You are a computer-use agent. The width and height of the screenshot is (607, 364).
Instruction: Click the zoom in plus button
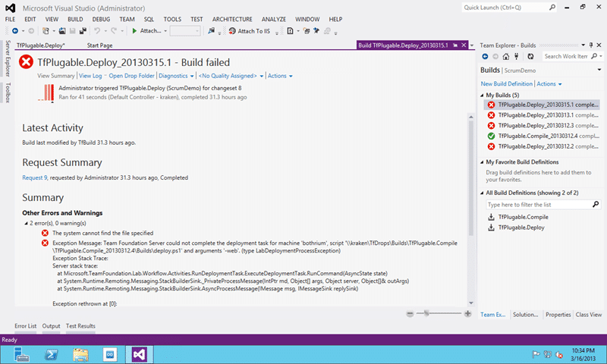pyautogui.click(x=467, y=314)
